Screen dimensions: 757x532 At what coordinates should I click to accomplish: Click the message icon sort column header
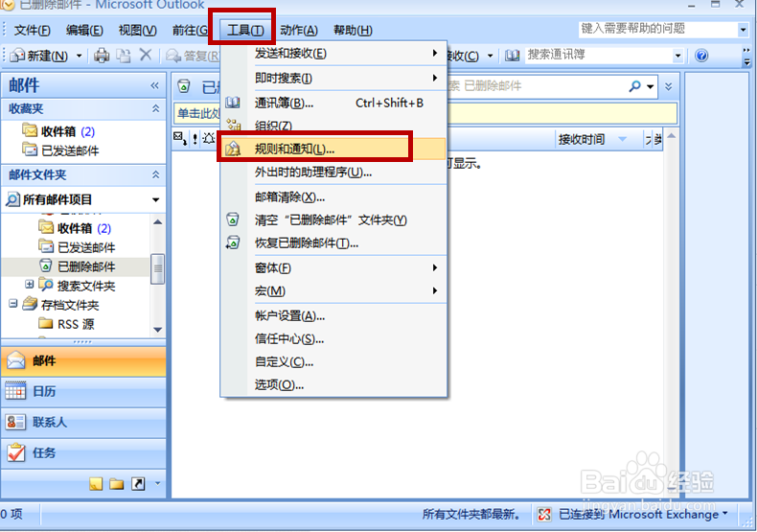coord(179,139)
